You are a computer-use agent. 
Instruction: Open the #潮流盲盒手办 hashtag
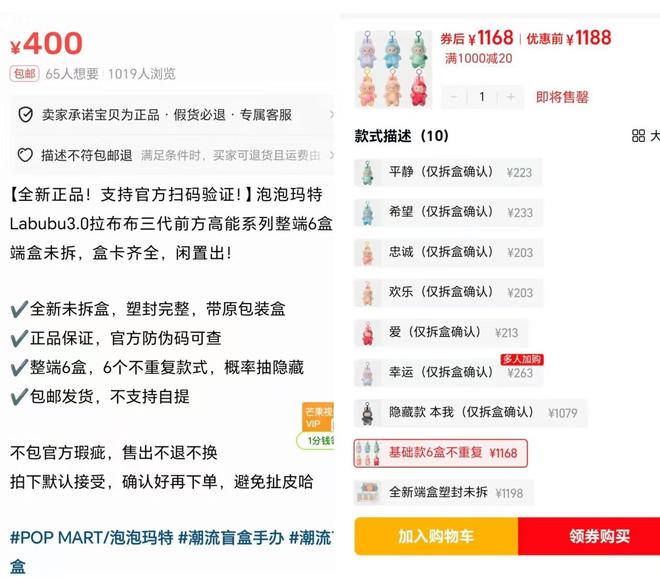(231, 538)
